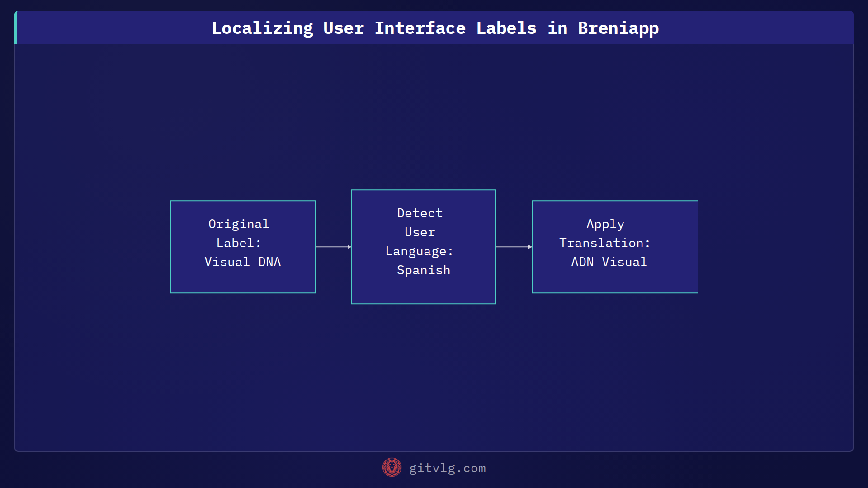Select the 'Original Label: Visual DNA' box

click(x=243, y=247)
